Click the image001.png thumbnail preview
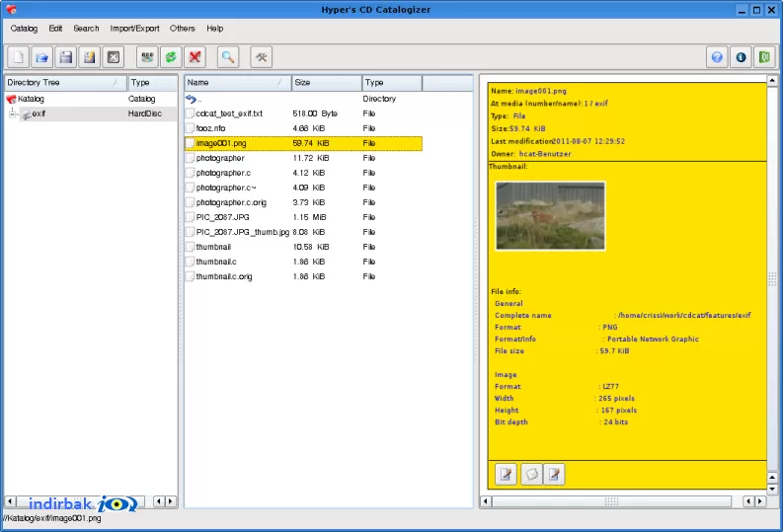Screen dimensions: 783x532 point(550,215)
